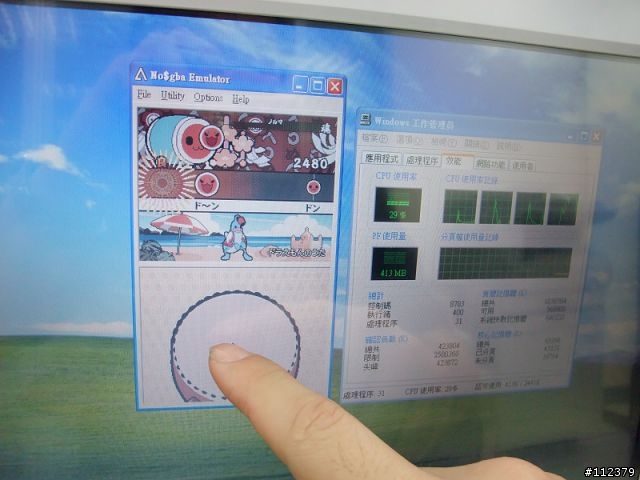Click the PF usage gauge showing 413 MB
Viewport: 640px width, 480px height.
(394, 264)
